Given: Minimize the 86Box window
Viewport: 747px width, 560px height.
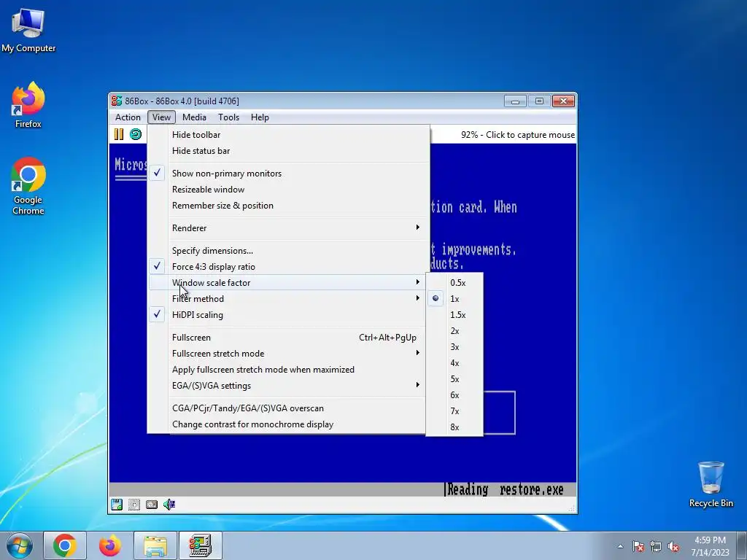Looking at the screenshot, I should pos(515,101).
